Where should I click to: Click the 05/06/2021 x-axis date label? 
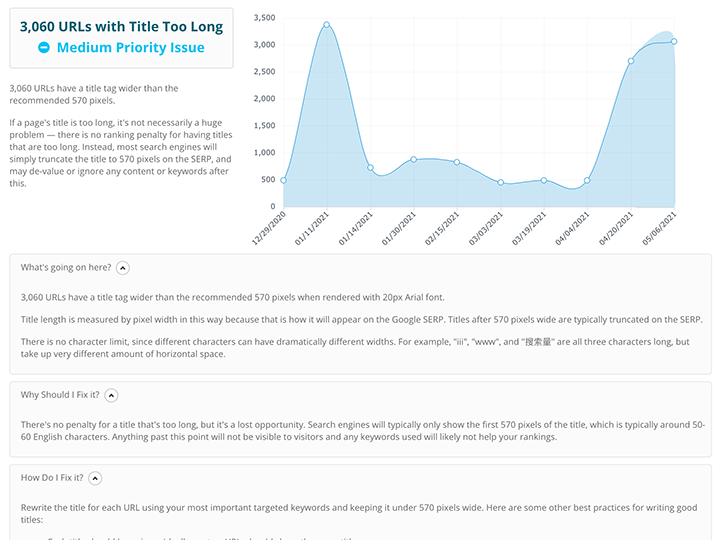pos(659,228)
